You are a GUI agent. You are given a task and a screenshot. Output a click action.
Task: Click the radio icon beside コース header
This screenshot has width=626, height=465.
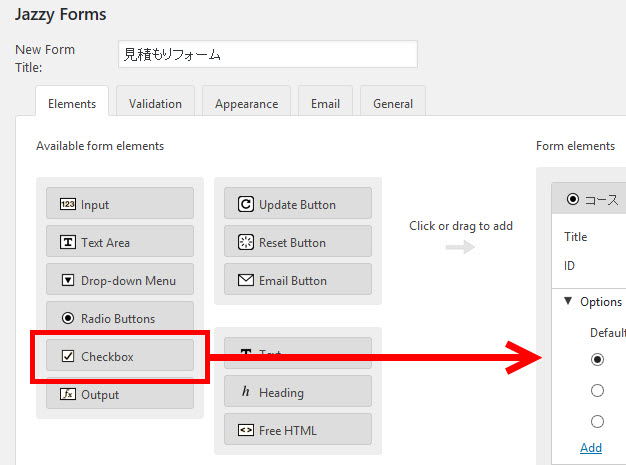pyautogui.click(x=573, y=199)
